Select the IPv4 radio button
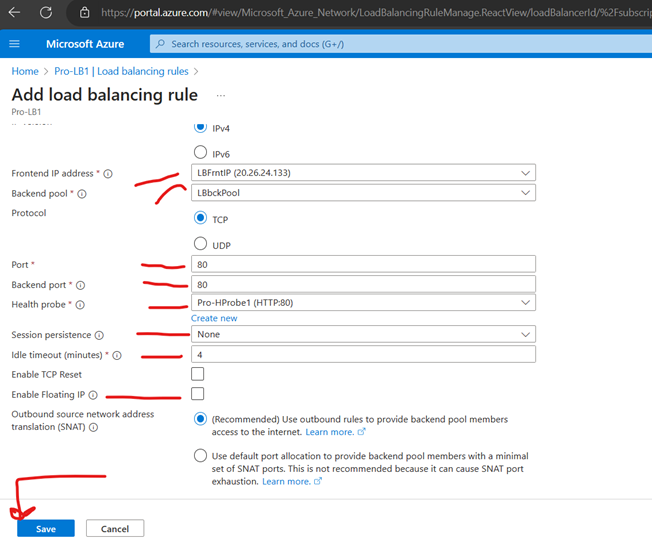 click(200, 127)
